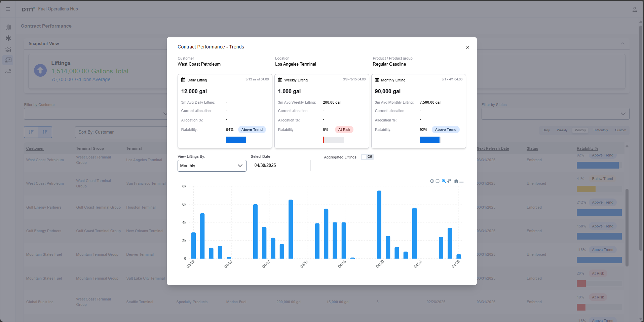Open the filter settings sidebar icon
The image size is (644, 322).
[x=8, y=71]
